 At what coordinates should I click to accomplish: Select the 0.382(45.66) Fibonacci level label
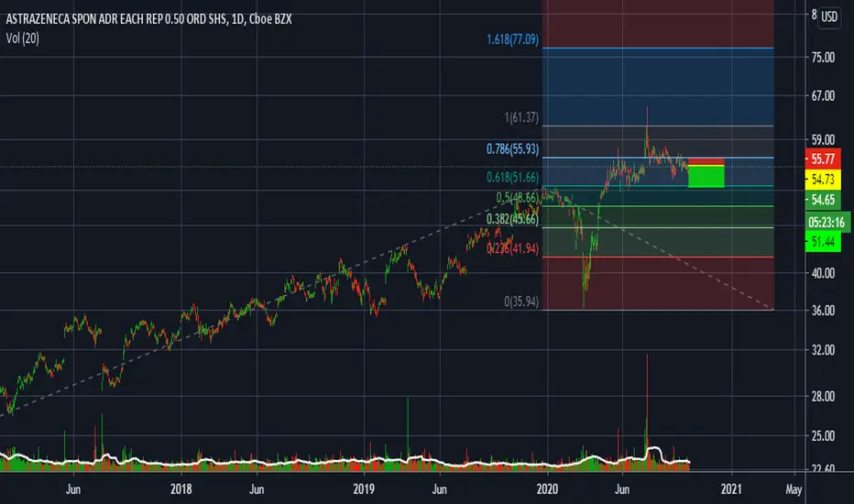pos(512,219)
